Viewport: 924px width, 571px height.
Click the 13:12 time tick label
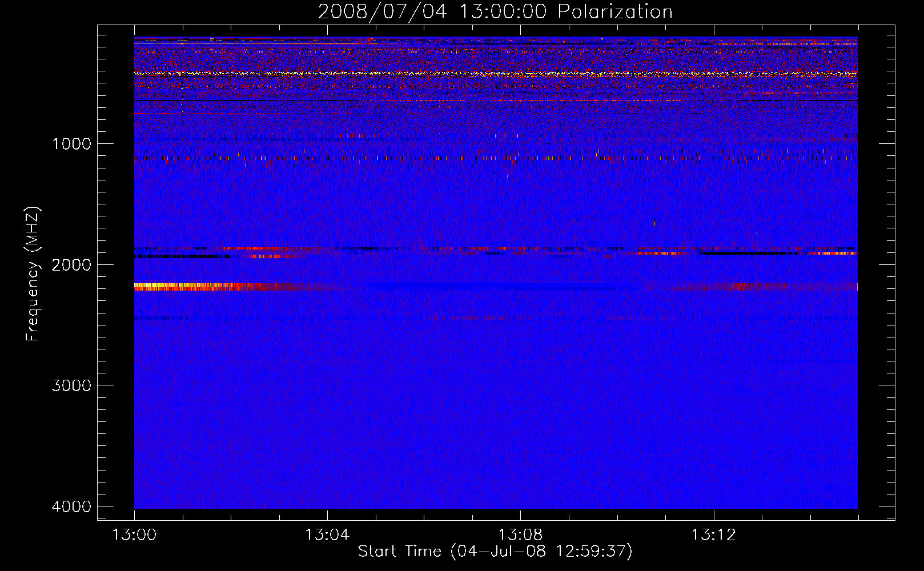(x=714, y=535)
